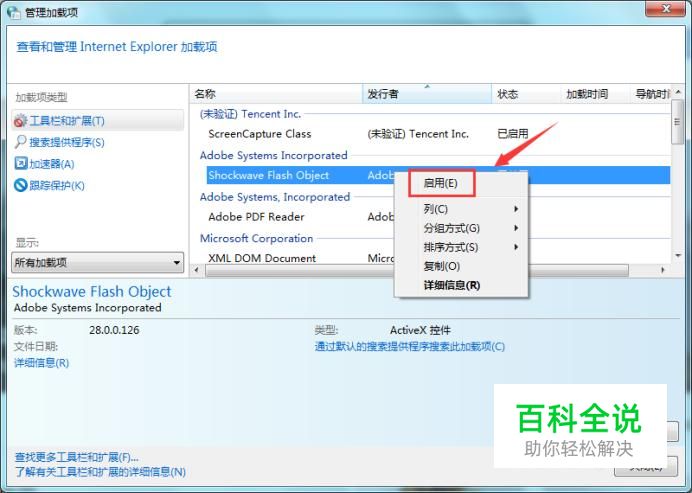Choose 详细信息(R) in context menu

pyautogui.click(x=461, y=285)
